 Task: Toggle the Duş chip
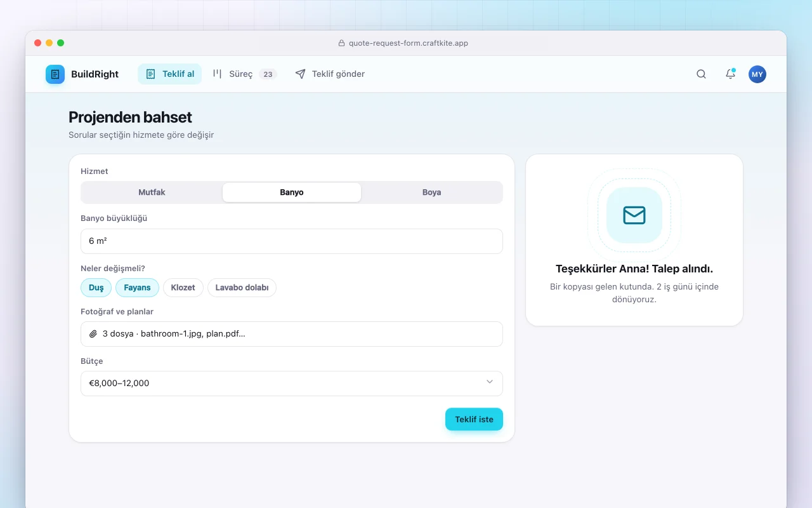[x=96, y=288]
